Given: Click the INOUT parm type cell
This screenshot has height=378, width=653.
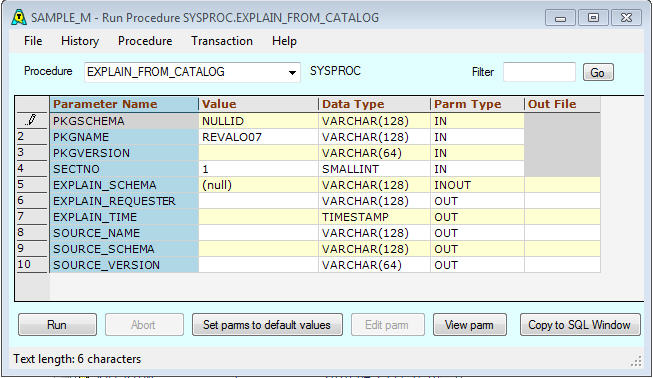Looking at the screenshot, I should click(477, 185).
